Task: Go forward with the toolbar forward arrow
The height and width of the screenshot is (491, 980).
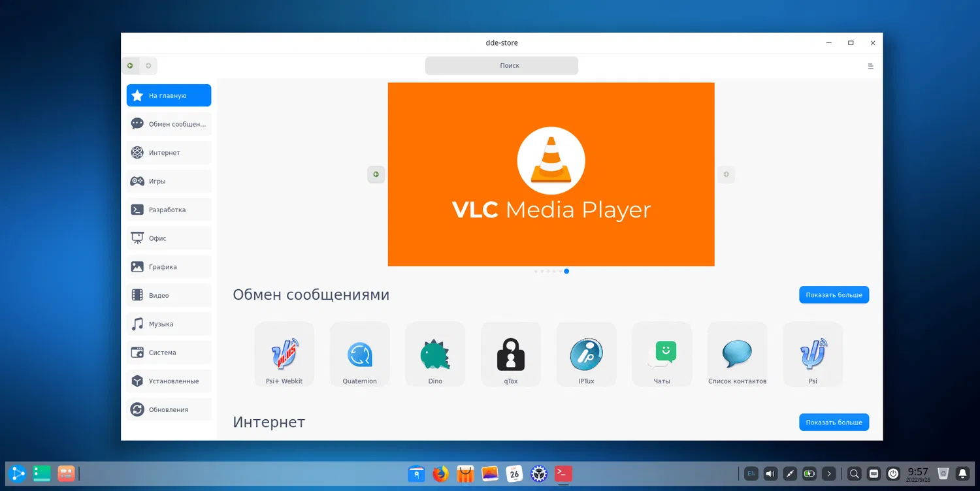Action: (148, 66)
